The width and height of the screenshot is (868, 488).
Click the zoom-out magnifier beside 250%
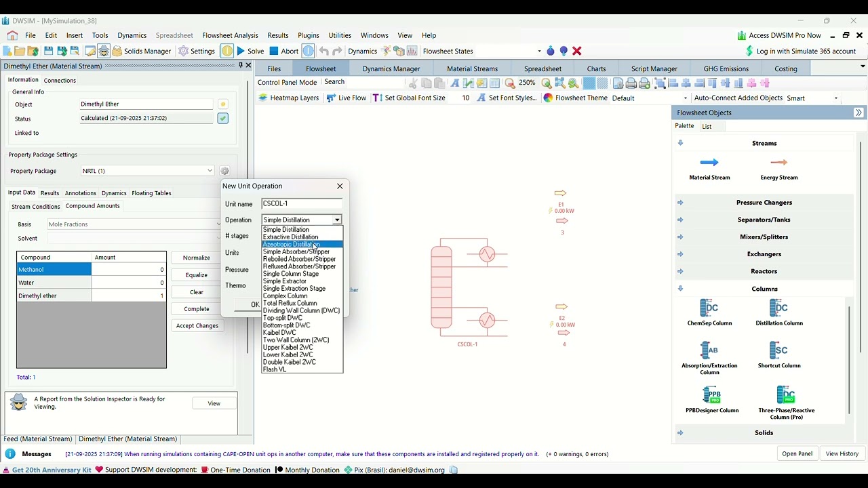coord(510,83)
